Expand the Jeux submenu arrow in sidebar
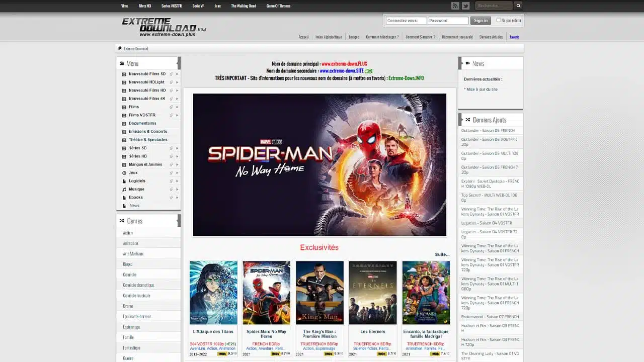The width and height of the screenshot is (644, 362). click(x=177, y=172)
